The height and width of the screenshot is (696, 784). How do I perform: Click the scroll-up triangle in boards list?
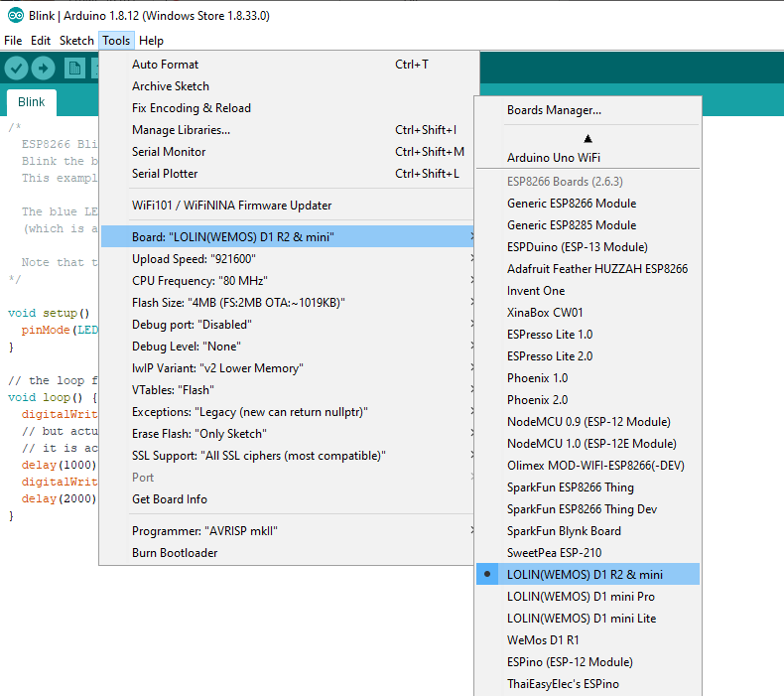pyautogui.click(x=588, y=138)
